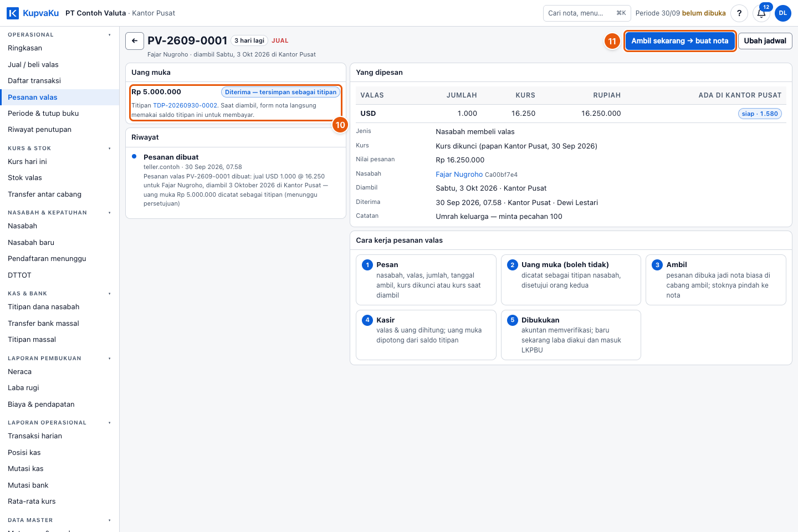This screenshot has width=798, height=532.
Task: Click the USD row in order table
Action: tap(571, 114)
